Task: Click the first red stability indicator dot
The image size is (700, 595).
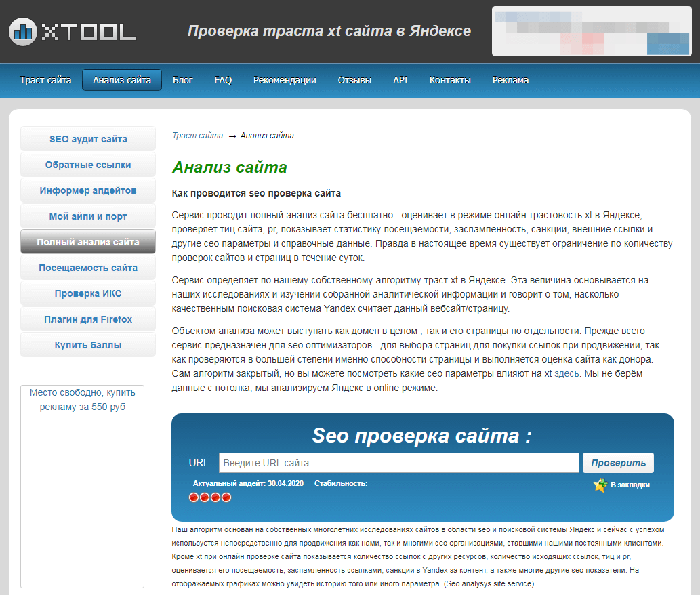Action: coord(194,497)
